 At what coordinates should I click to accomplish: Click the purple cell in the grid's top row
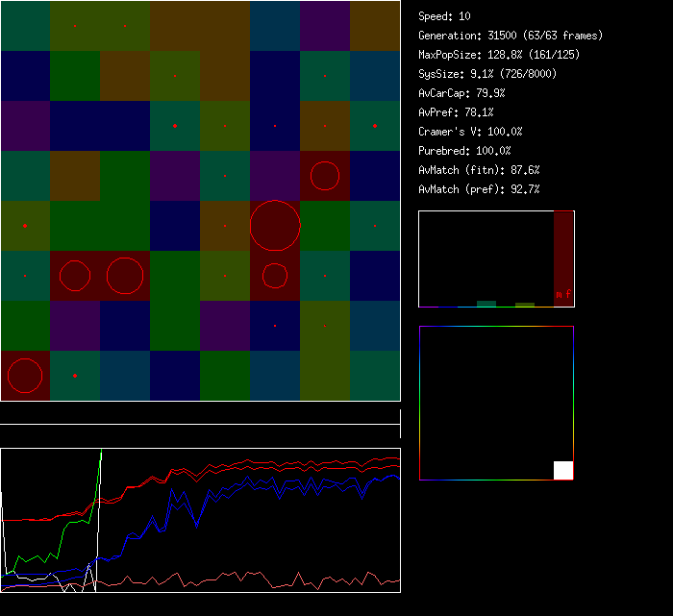[x=325, y=26]
